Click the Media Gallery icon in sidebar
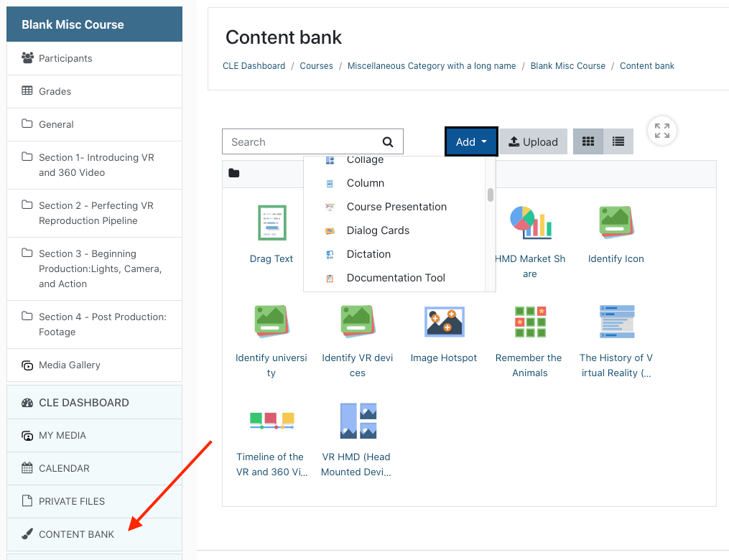 coord(27,365)
